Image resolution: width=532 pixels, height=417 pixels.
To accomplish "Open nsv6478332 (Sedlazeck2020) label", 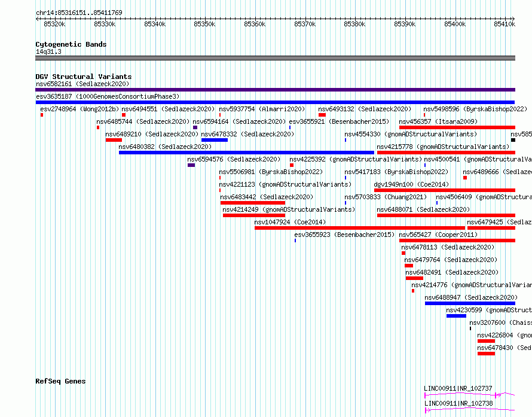I will pos(247,134).
